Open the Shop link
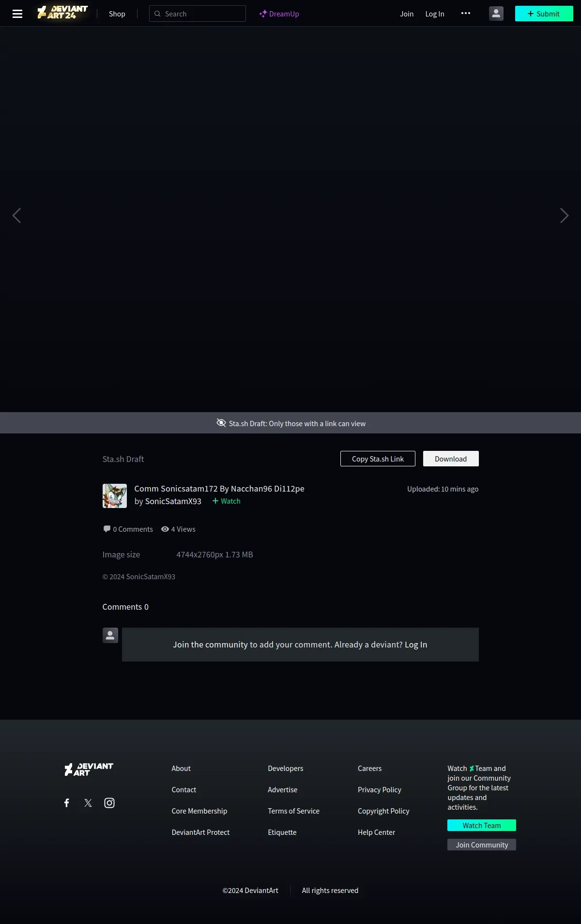 (117, 14)
